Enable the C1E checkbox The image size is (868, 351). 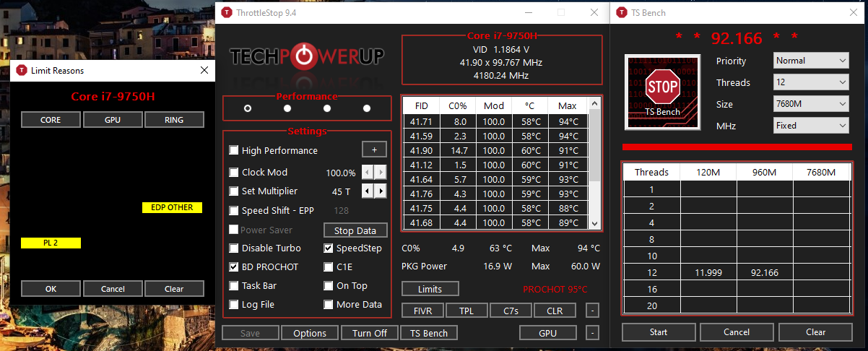[x=329, y=266]
